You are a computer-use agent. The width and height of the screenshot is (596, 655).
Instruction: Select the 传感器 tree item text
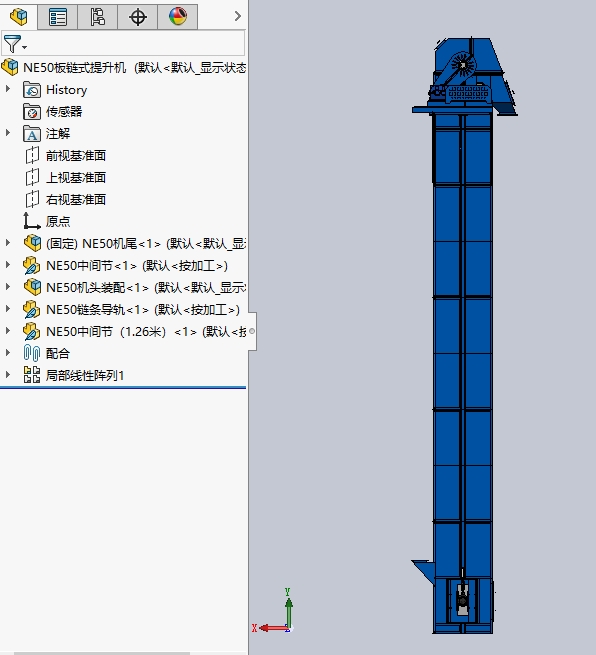click(x=64, y=112)
